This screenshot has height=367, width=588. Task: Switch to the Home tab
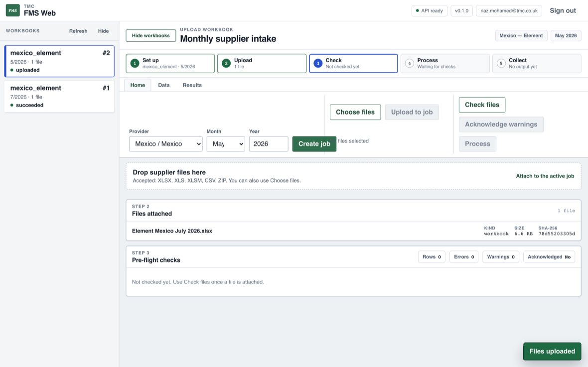138,85
